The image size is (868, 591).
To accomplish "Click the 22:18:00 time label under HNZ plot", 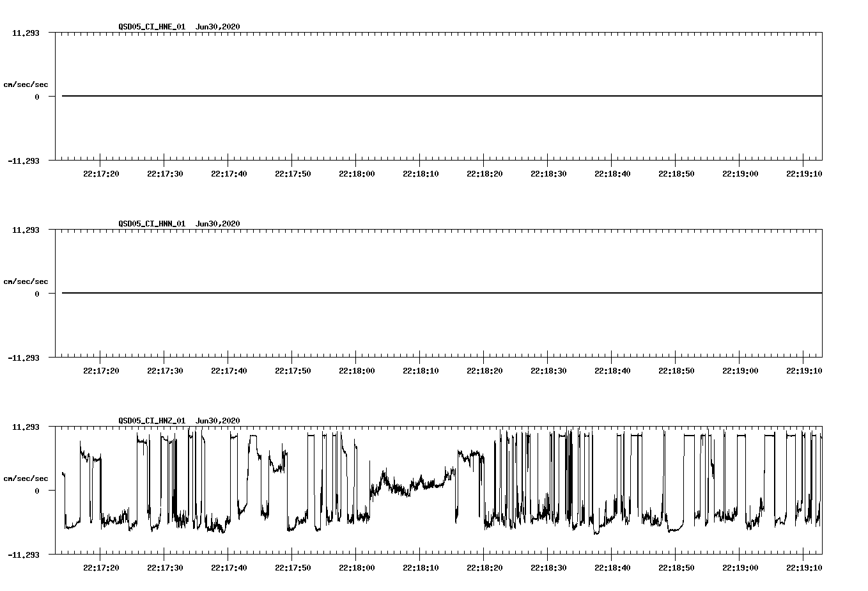I will click(x=357, y=568).
